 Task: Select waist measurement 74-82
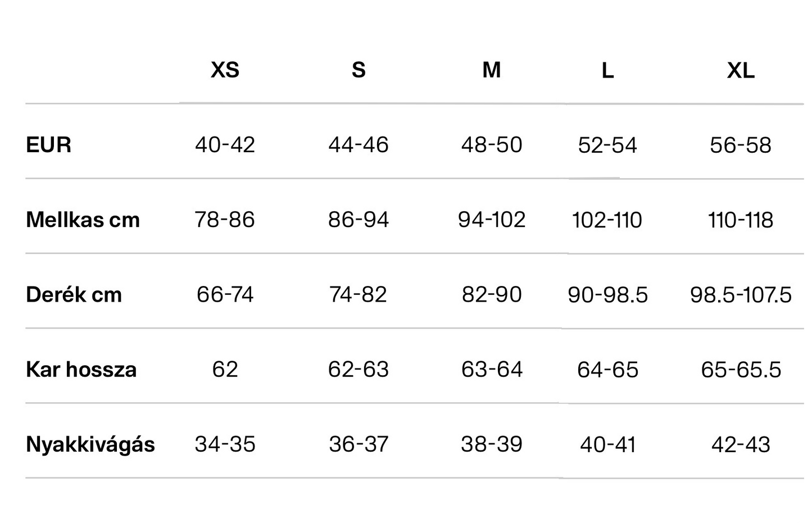pyautogui.click(x=359, y=294)
